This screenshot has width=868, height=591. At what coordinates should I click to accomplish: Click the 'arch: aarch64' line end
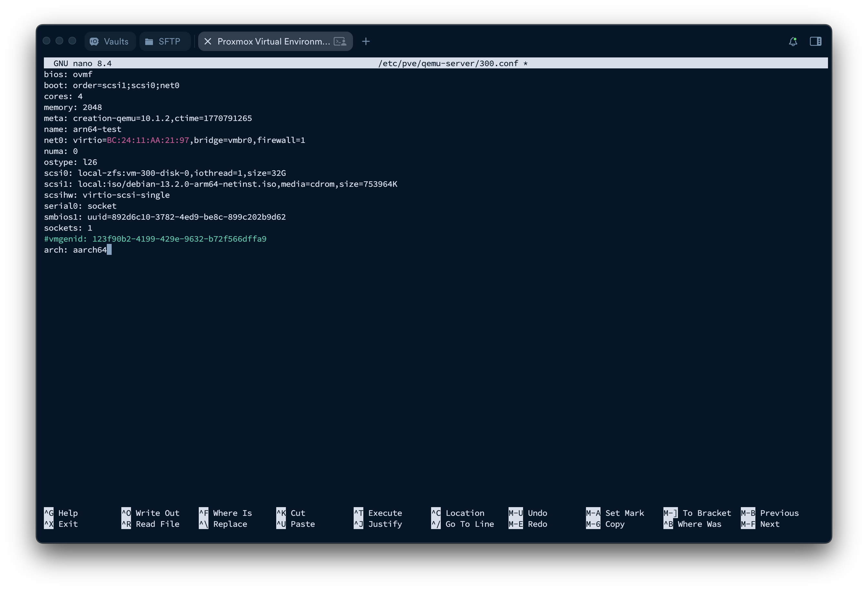pyautogui.click(x=107, y=250)
